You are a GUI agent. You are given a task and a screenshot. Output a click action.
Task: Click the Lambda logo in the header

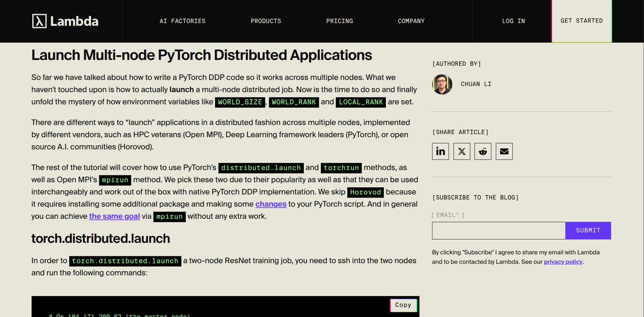(x=65, y=21)
